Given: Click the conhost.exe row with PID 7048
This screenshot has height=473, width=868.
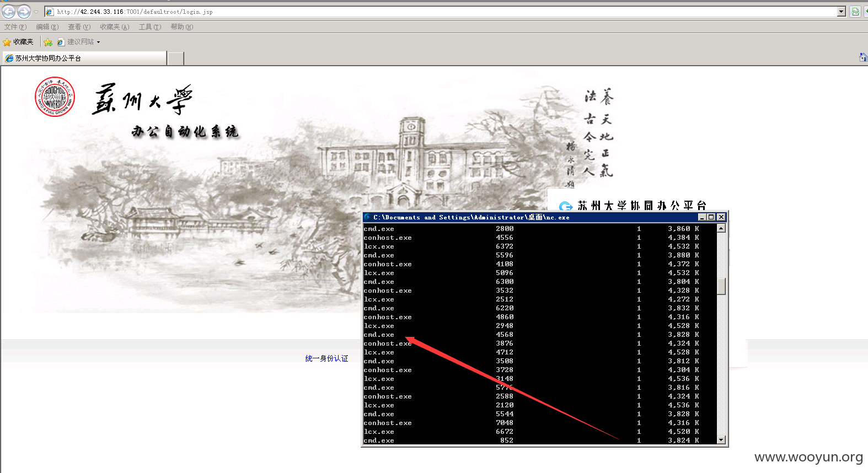Looking at the screenshot, I should (532, 423).
